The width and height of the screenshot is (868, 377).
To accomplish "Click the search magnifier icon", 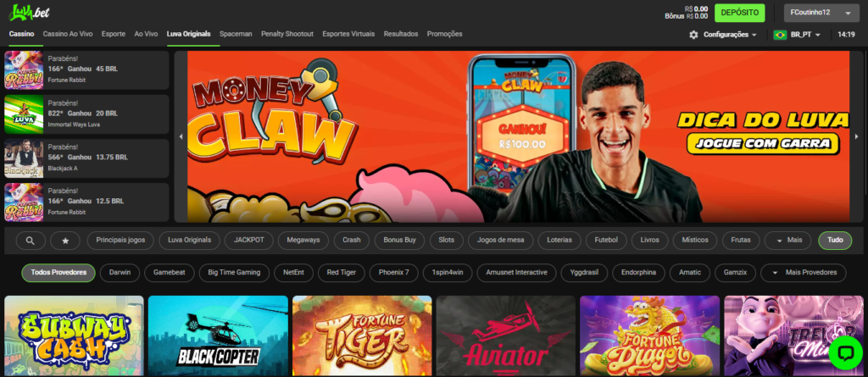I will click(x=31, y=241).
